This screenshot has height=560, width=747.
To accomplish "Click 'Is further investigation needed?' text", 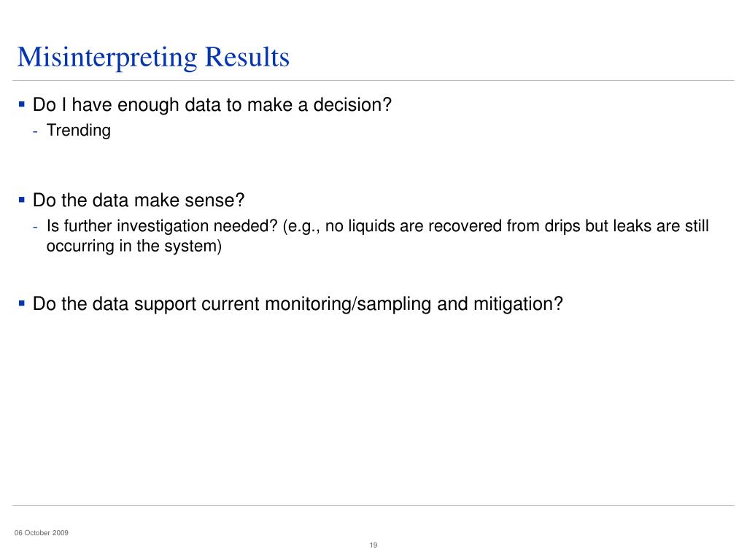I will pos(162,226).
